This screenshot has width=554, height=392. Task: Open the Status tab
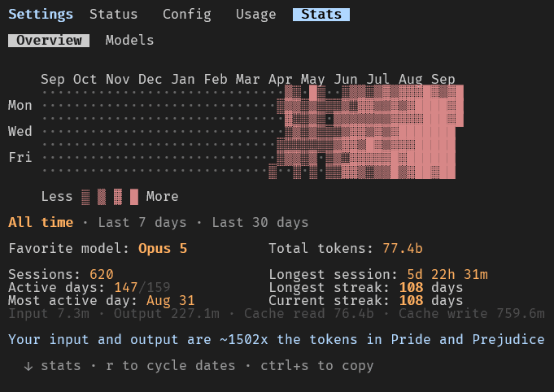(x=113, y=15)
